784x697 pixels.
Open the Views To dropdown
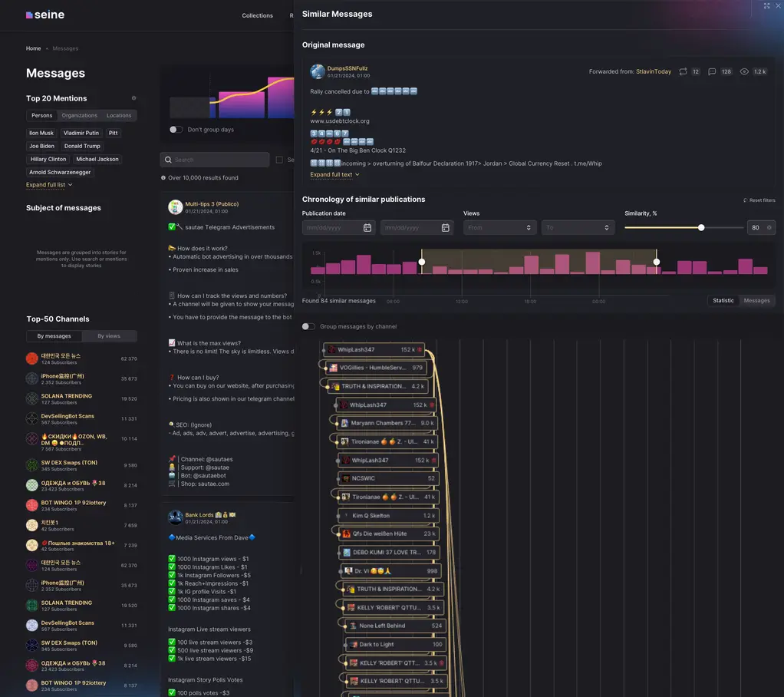coord(578,228)
